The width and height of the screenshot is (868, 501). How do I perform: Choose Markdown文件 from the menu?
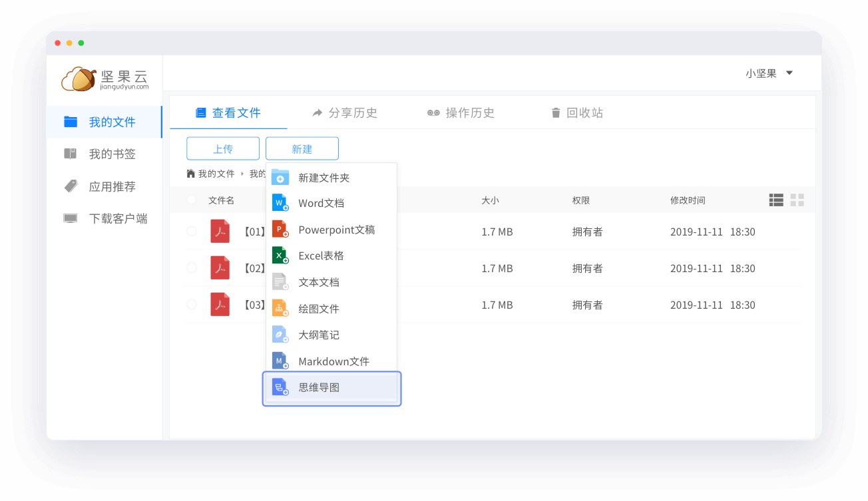(x=333, y=361)
